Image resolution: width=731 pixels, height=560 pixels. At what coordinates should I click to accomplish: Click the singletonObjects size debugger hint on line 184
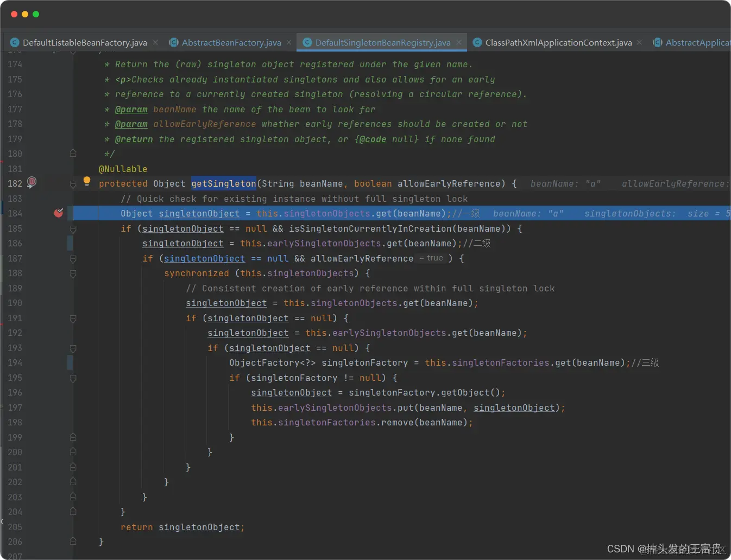pyautogui.click(x=657, y=213)
